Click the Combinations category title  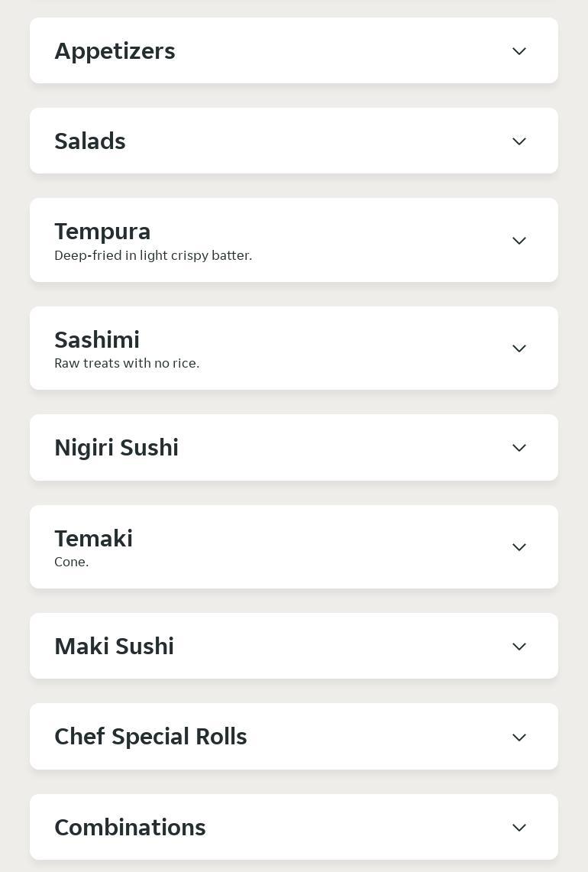[130, 828]
